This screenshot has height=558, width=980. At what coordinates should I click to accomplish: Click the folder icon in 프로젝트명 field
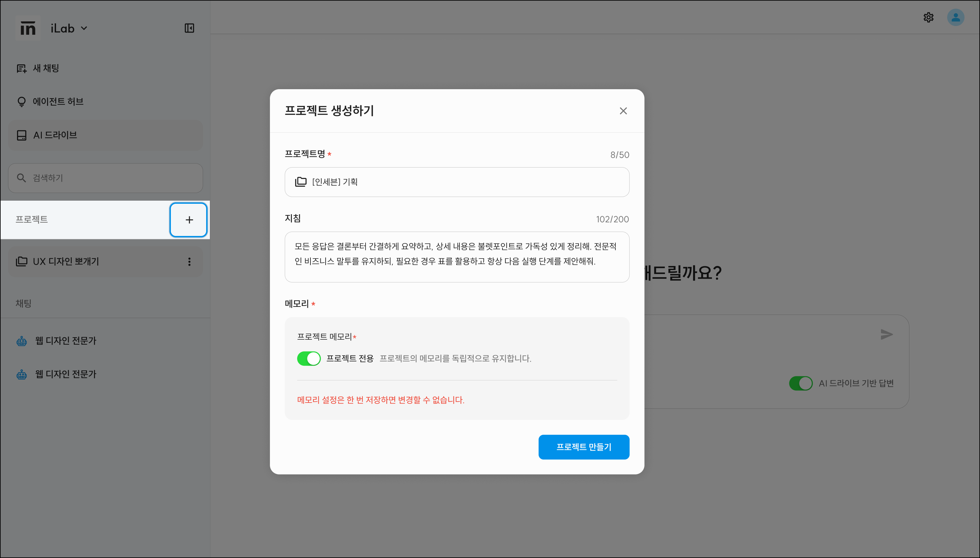(301, 182)
